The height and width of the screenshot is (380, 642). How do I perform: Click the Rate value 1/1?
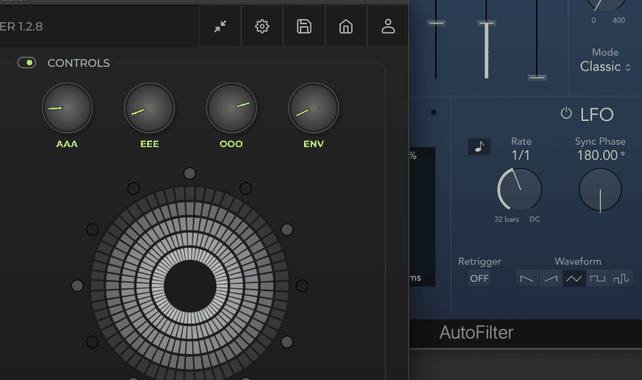pos(520,155)
